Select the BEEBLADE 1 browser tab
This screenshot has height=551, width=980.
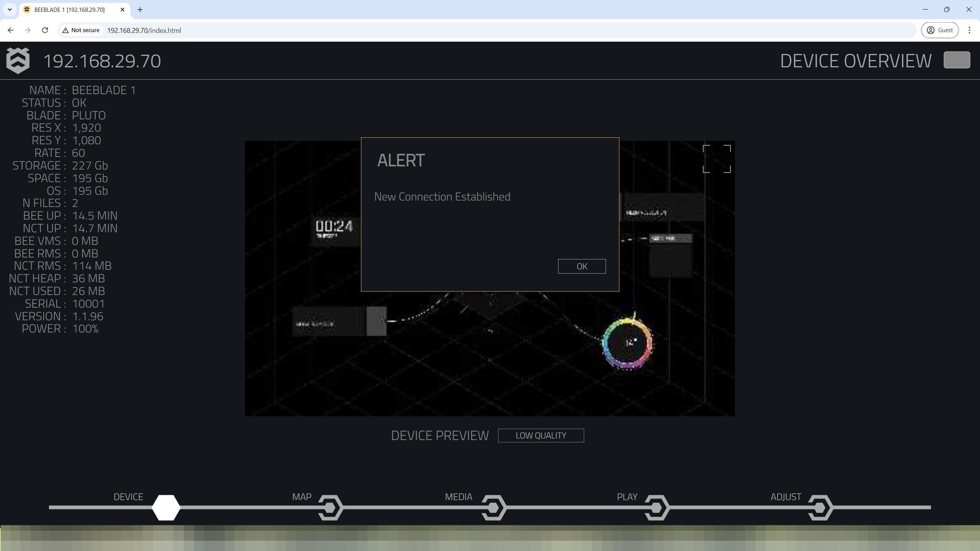(x=70, y=10)
